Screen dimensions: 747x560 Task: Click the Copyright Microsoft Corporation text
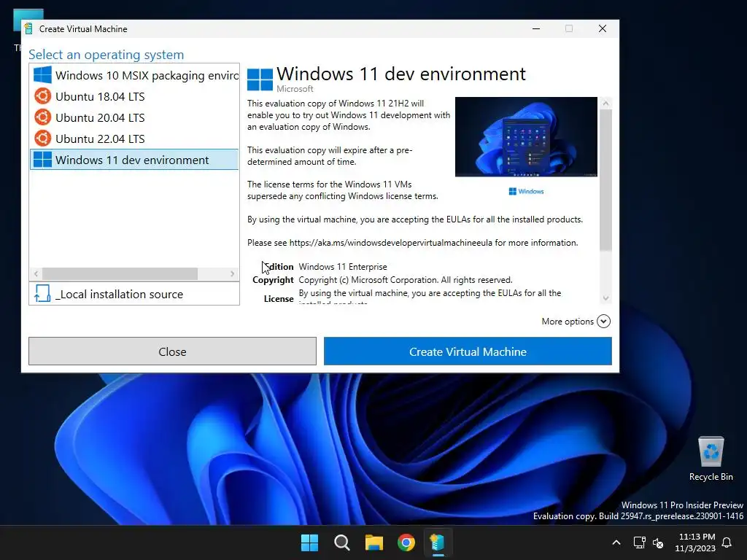coord(406,280)
